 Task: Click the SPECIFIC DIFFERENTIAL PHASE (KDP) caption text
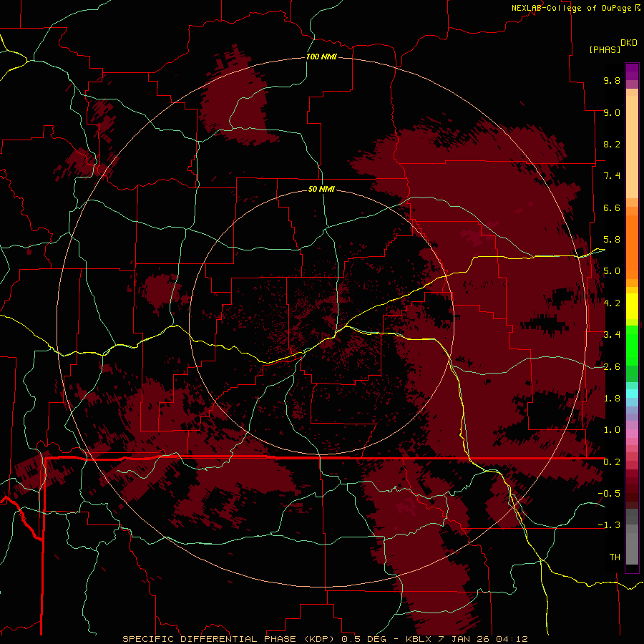pos(229,639)
